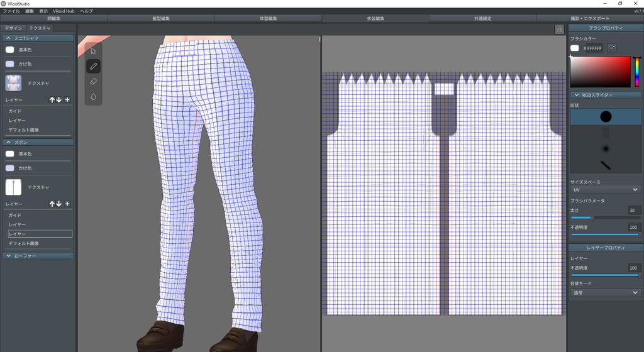
Task: Open the VRoid Hub menu
Action: (64, 11)
